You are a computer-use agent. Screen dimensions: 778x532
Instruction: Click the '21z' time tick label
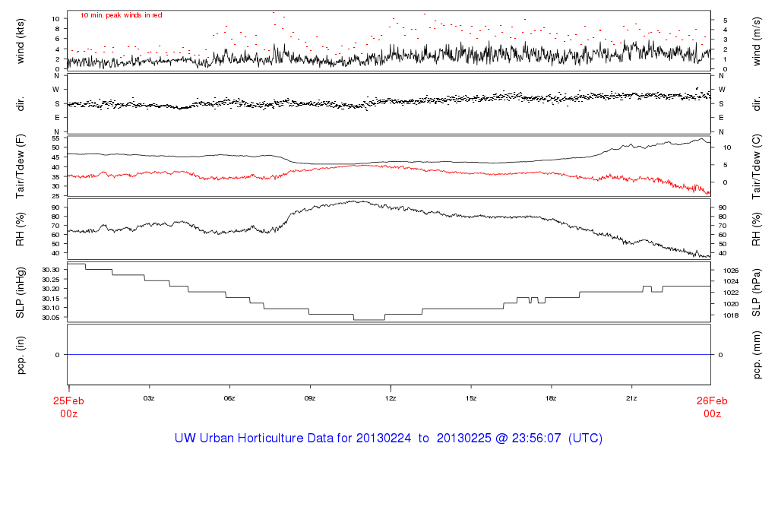click(x=631, y=398)
